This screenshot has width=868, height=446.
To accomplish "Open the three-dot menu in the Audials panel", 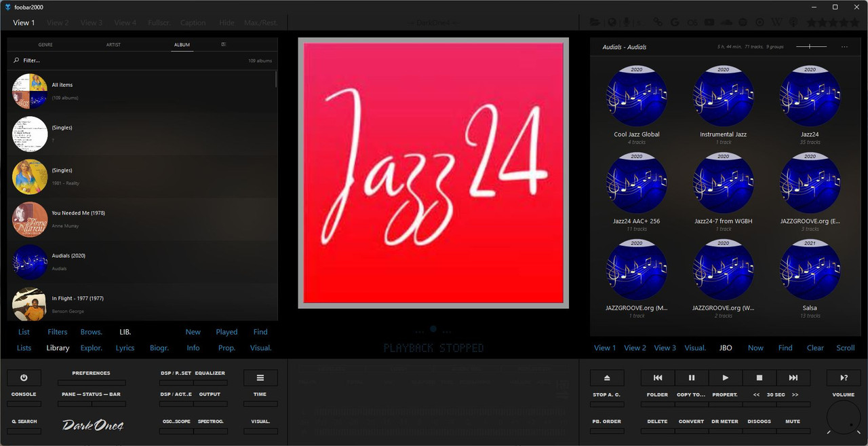I will (844, 47).
